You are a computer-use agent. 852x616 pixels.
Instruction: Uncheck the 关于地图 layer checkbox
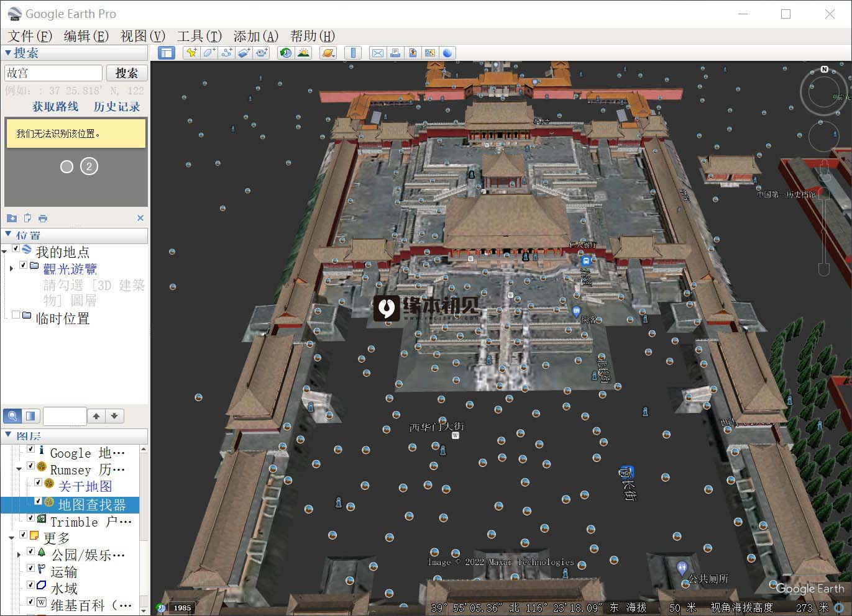click(38, 482)
